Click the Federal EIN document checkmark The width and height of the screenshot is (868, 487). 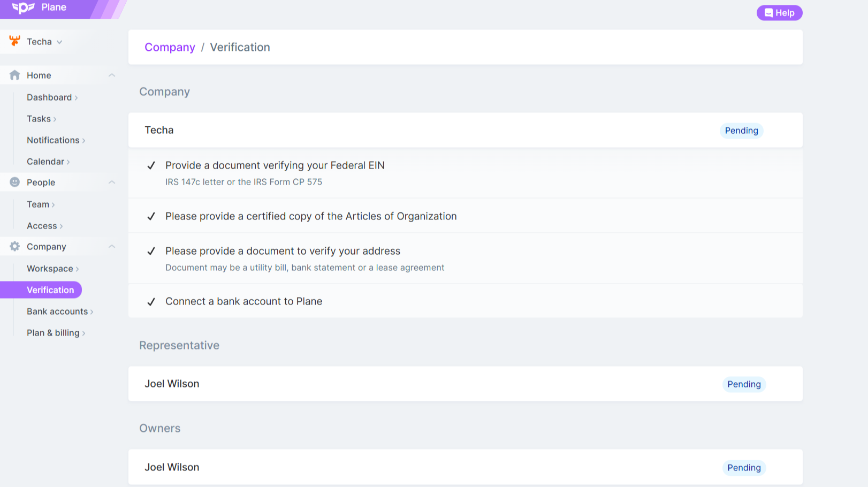[151, 165]
